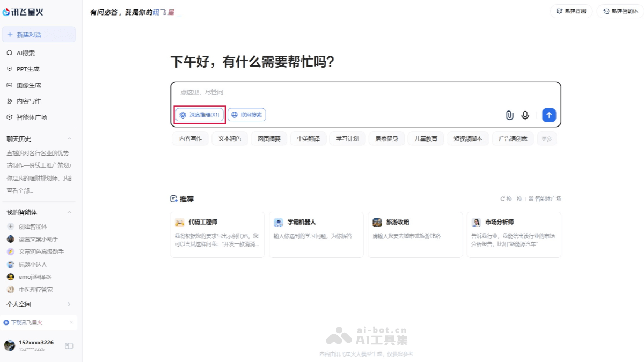Enable 联网搜索 web search mode
Image resolution: width=644 pixels, height=362 pixels.
coord(246,115)
